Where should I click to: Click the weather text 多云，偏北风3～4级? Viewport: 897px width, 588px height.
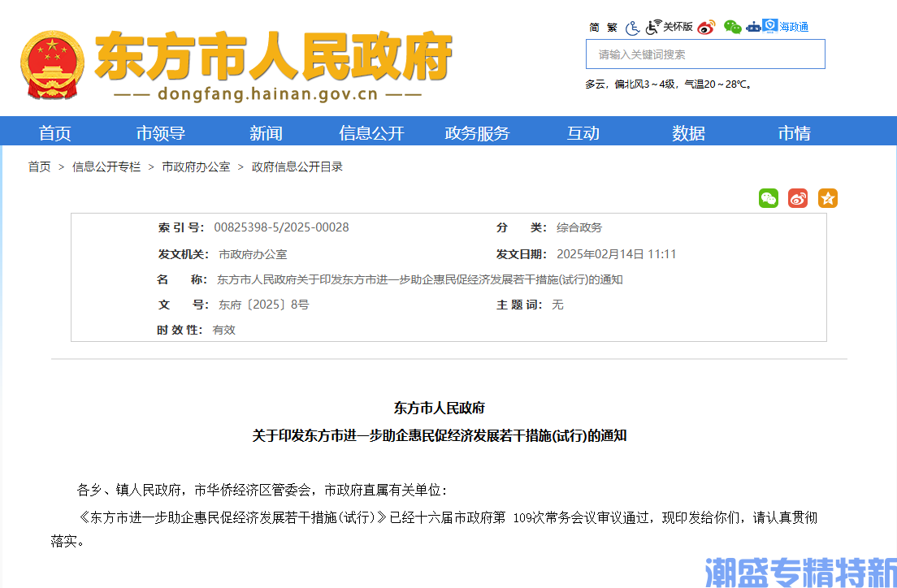tap(630, 84)
